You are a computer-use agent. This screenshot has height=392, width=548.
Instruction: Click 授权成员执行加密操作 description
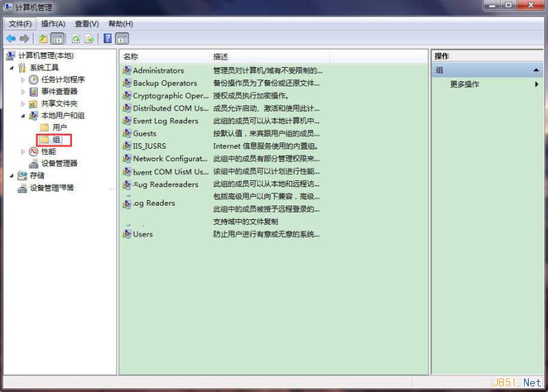251,95
